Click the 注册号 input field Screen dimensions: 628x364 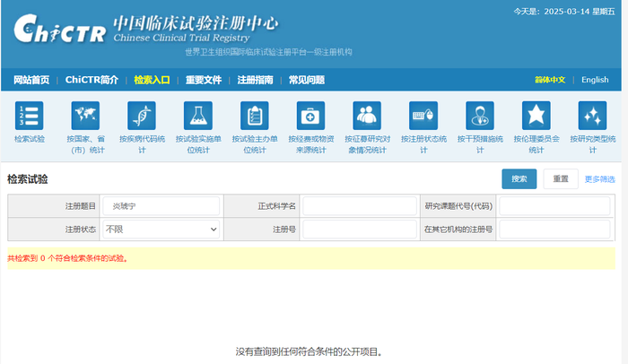pyautogui.click(x=361, y=230)
